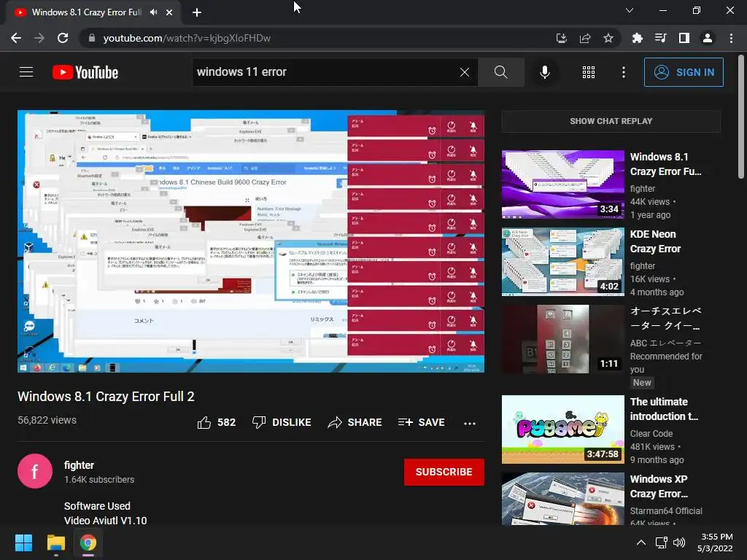Open the network icon in the tray
The width and height of the screenshot is (747, 560).
point(661,542)
